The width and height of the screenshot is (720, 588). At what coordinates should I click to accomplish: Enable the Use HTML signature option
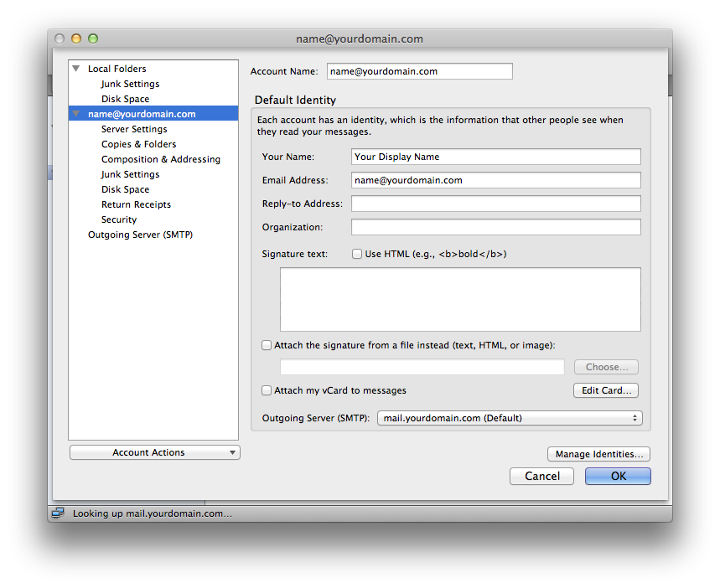[x=357, y=254]
